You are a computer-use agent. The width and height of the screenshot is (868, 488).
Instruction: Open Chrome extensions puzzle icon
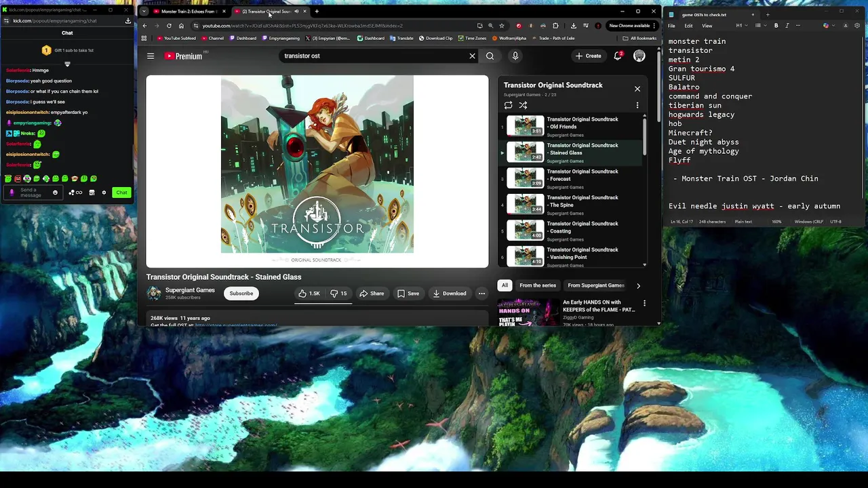click(x=555, y=26)
